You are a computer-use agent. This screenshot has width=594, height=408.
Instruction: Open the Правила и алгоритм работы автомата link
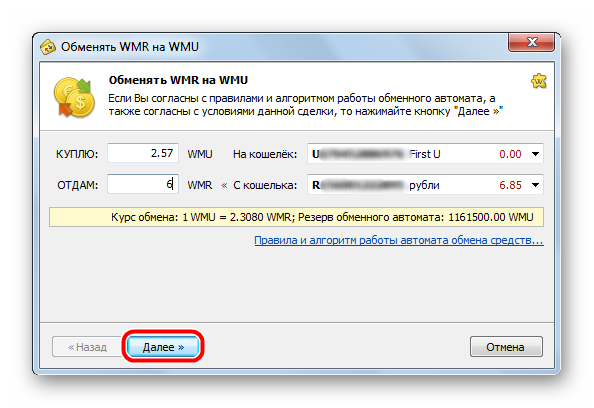coord(399,240)
